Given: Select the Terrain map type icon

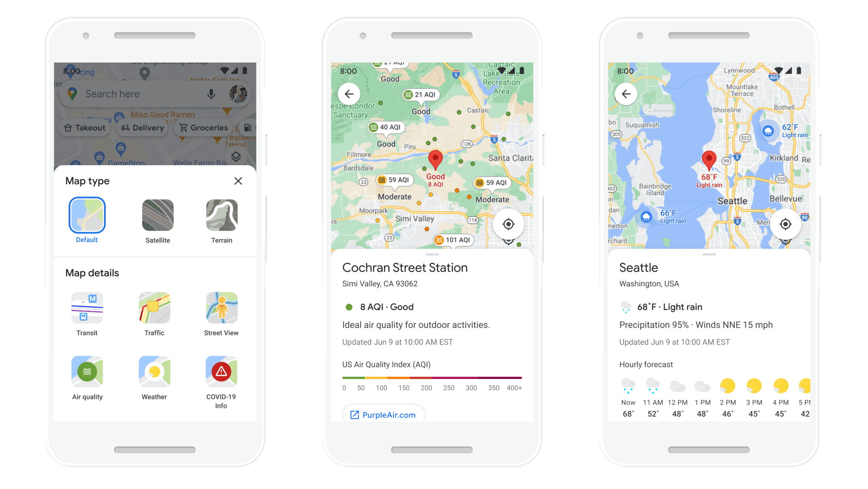Looking at the screenshot, I should pyautogui.click(x=221, y=216).
